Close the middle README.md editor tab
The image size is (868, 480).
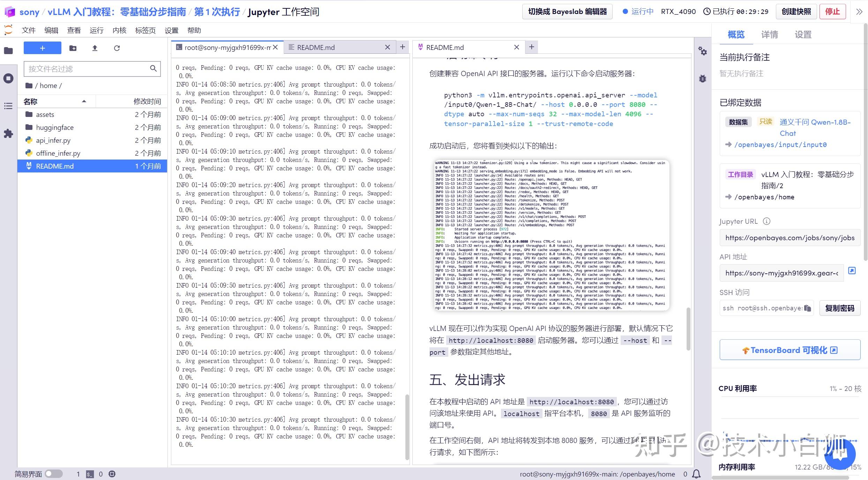[x=388, y=47]
